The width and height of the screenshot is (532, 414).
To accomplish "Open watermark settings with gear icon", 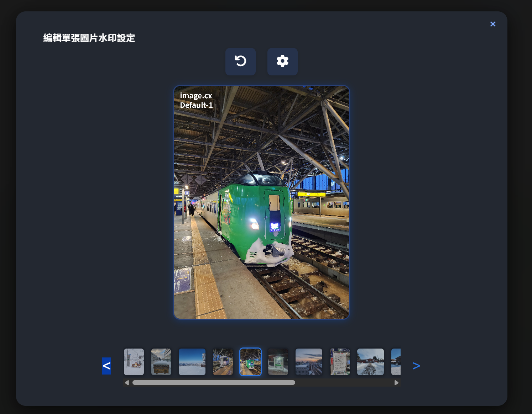I will point(282,62).
